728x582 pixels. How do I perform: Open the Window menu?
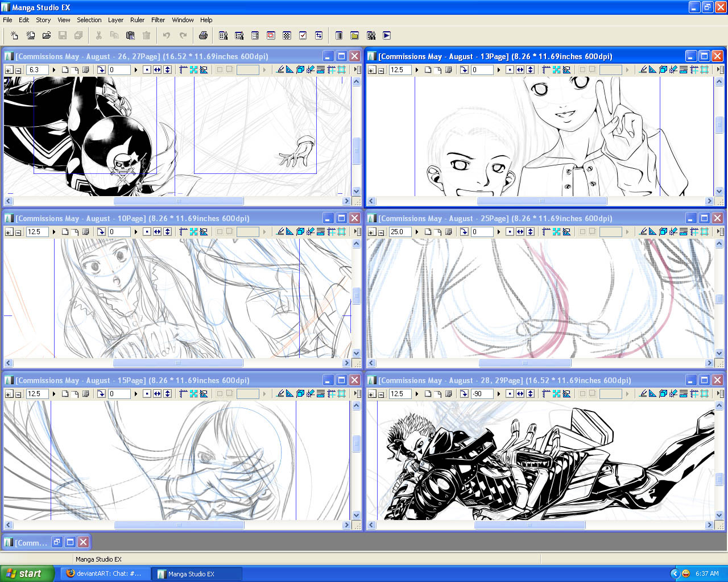tap(183, 20)
